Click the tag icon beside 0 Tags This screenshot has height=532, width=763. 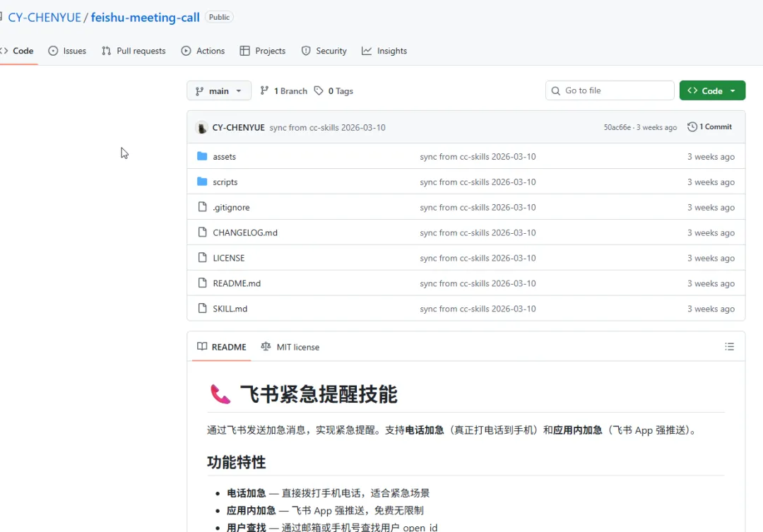pyautogui.click(x=319, y=90)
